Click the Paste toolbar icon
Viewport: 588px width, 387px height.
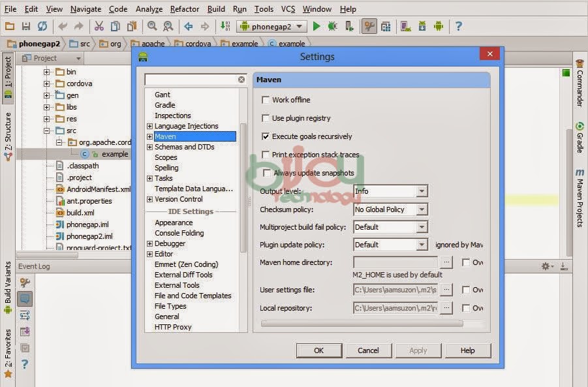(132, 26)
